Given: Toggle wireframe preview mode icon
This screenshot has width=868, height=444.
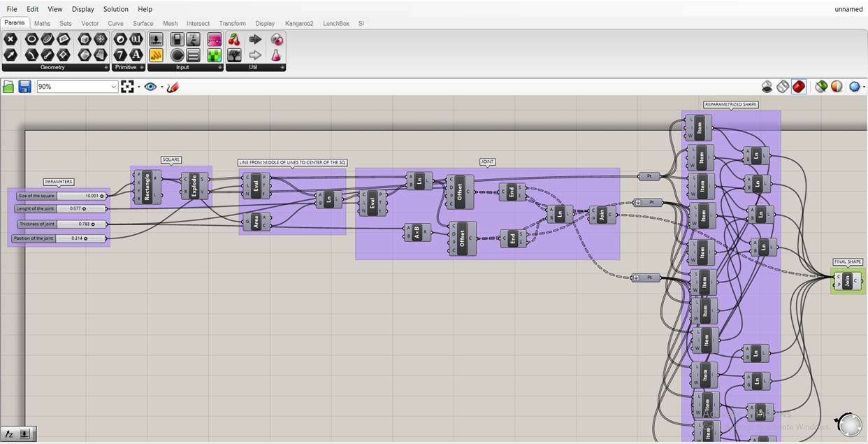Looking at the screenshot, I should (x=783, y=87).
